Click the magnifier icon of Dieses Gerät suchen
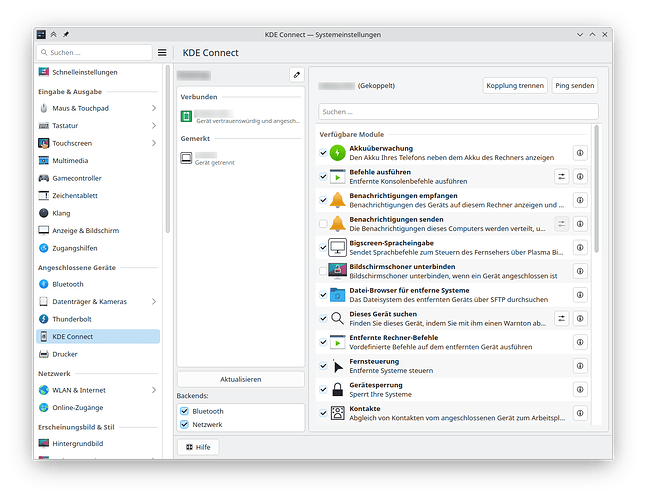Screen dimensions: 646x499 tap(337, 318)
